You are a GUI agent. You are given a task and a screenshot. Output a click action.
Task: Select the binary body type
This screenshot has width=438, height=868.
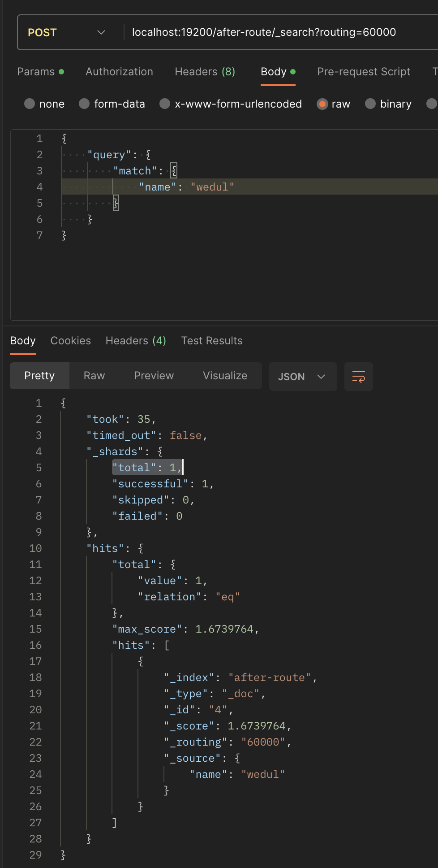point(388,104)
